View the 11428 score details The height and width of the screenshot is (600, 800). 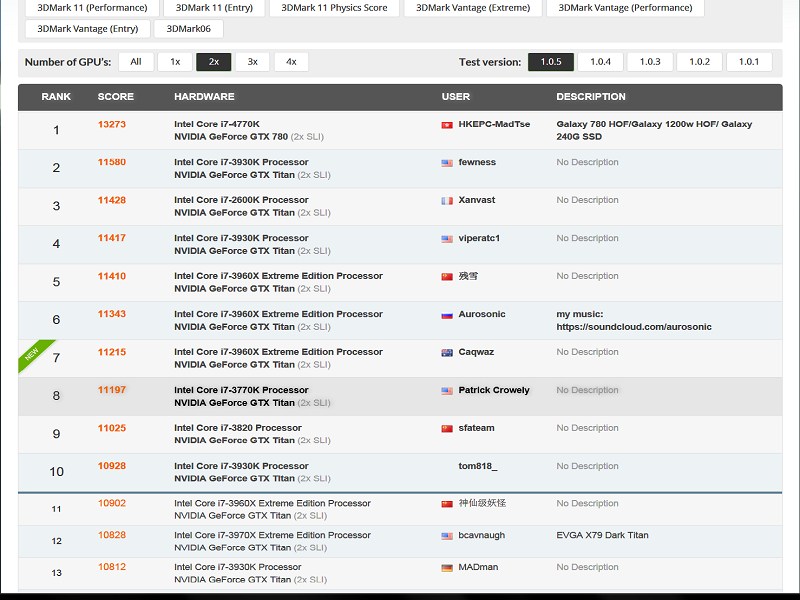pos(112,200)
